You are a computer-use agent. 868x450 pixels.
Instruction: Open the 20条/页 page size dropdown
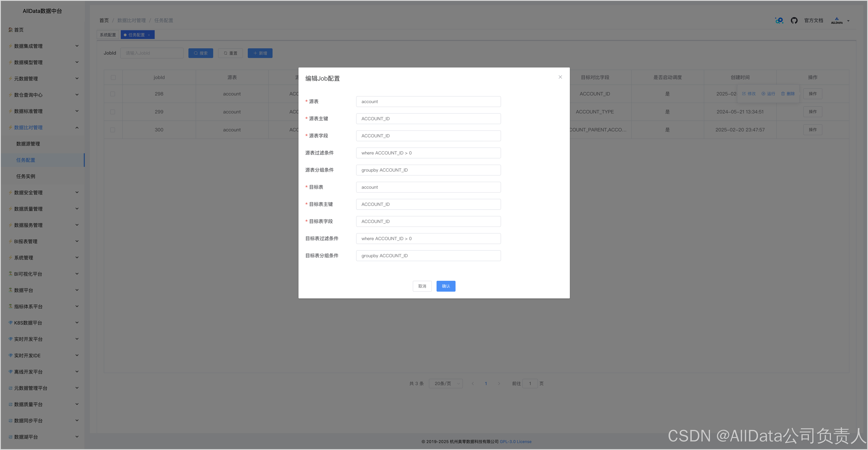[446, 383]
